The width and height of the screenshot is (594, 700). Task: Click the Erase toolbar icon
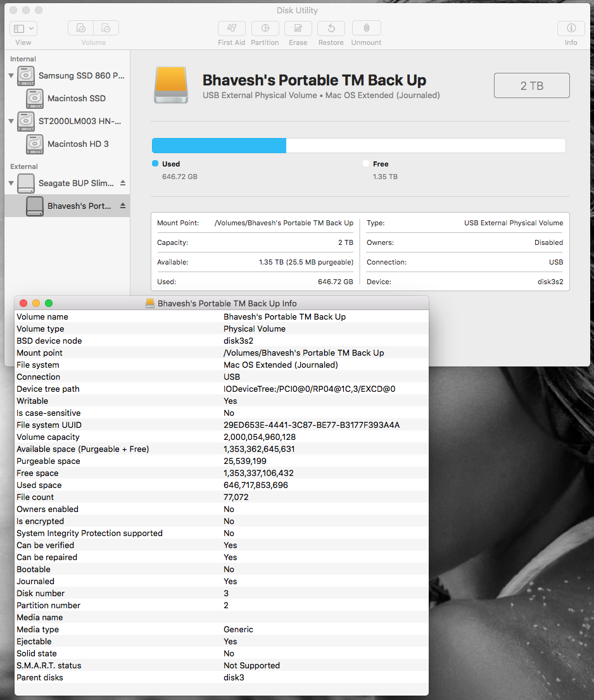(298, 28)
